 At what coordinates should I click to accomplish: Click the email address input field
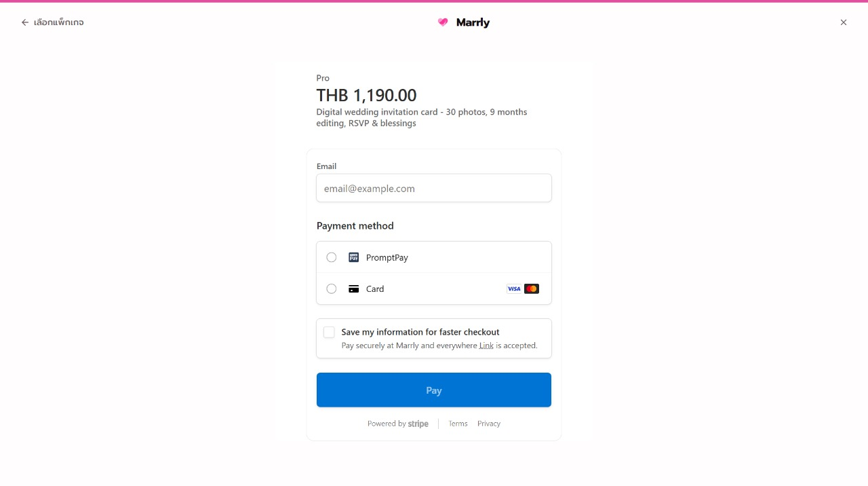pos(433,188)
